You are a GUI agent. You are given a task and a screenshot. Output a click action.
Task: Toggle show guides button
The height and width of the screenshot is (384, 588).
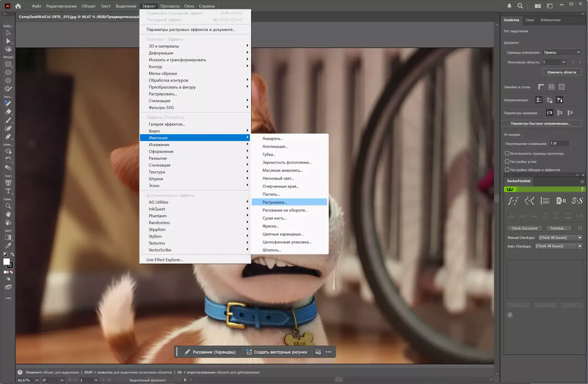pos(539,100)
